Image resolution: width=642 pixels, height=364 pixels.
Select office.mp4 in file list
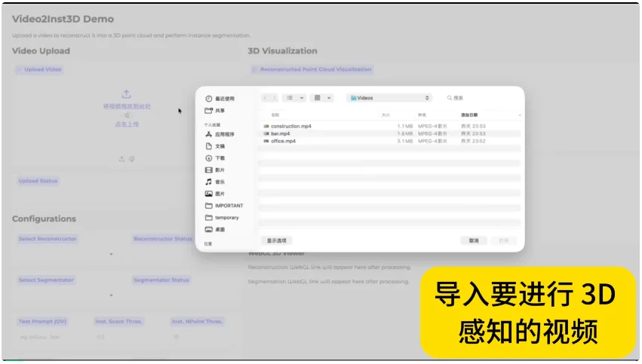tap(389, 141)
